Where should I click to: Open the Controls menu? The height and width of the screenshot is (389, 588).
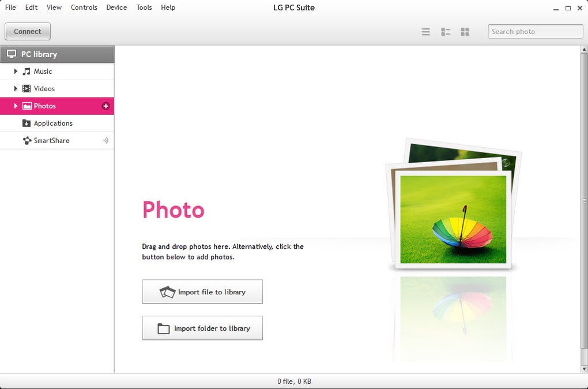pyautogui.click(x=84, y=8)
